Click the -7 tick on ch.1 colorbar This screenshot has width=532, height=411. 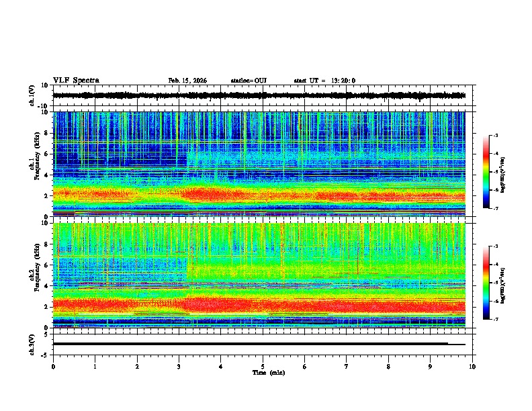(x=495, y=208)
